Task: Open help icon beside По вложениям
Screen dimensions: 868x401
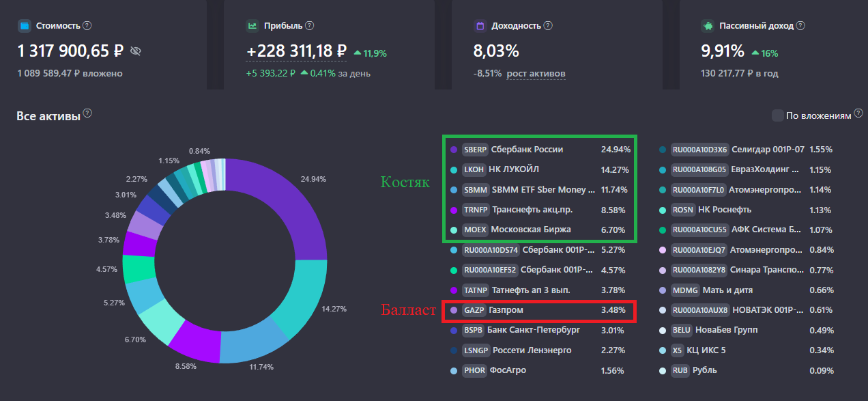Action: pos(857,114)
